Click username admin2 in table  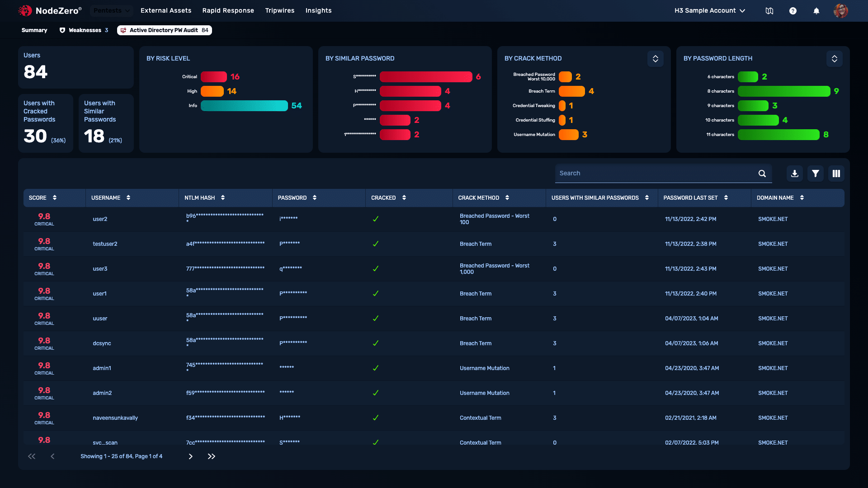(102, 393)
